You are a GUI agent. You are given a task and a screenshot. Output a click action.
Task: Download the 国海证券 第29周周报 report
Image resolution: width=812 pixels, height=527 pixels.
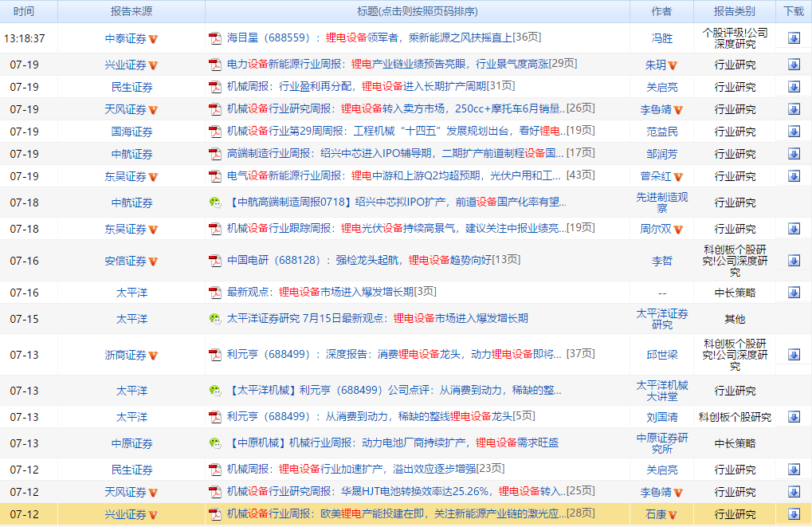tap(794, 131)
